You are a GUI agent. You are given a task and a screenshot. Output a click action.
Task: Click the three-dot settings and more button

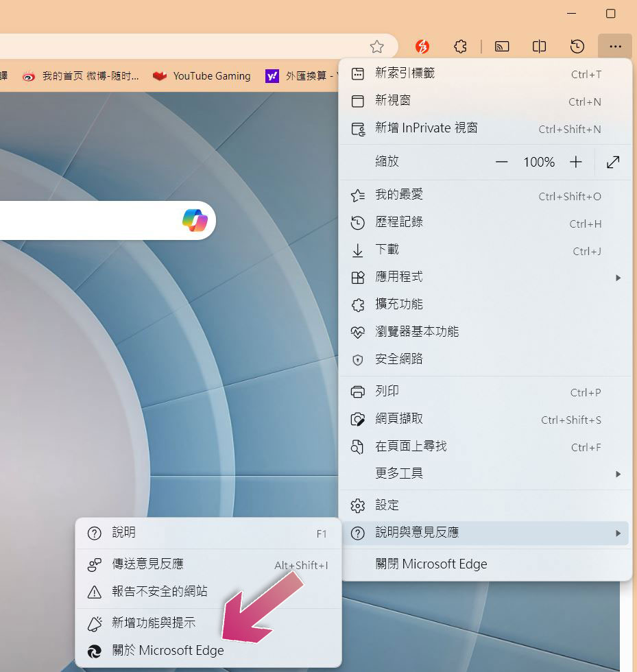tap(615, 47)
